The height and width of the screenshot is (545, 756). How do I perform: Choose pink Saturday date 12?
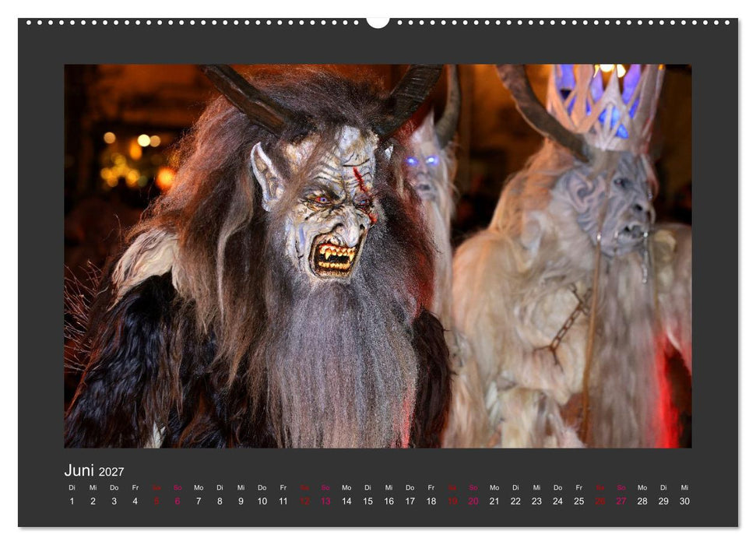tap(304, 501)
